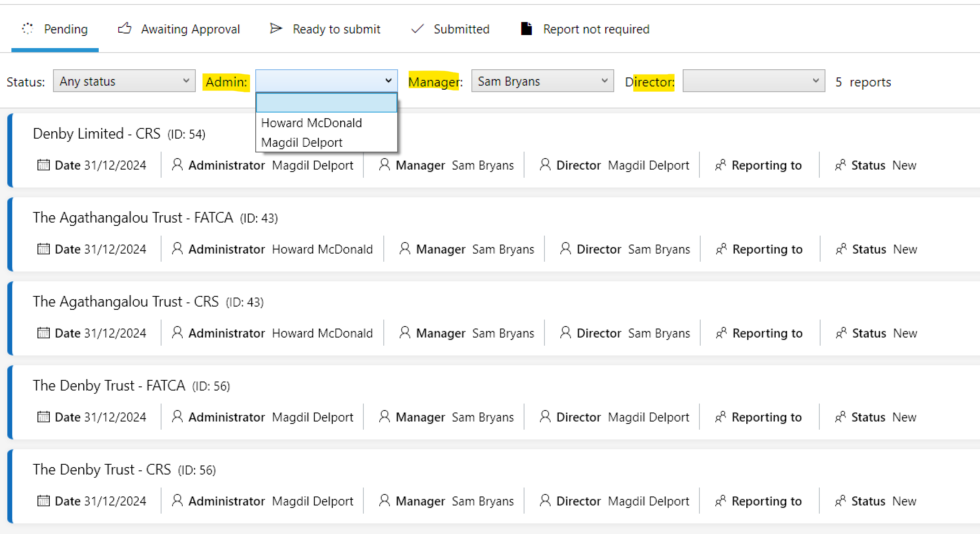Viewport: 980px width, 534px height.
Task: Choose Magdil Delport in Admin list
Action: tap(327, 142)
